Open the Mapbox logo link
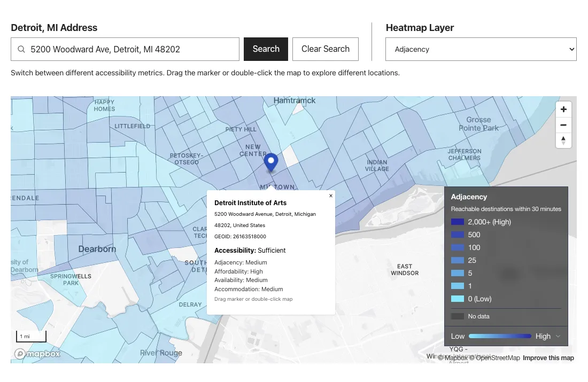The image size is (588, 382). click(37, 354)
